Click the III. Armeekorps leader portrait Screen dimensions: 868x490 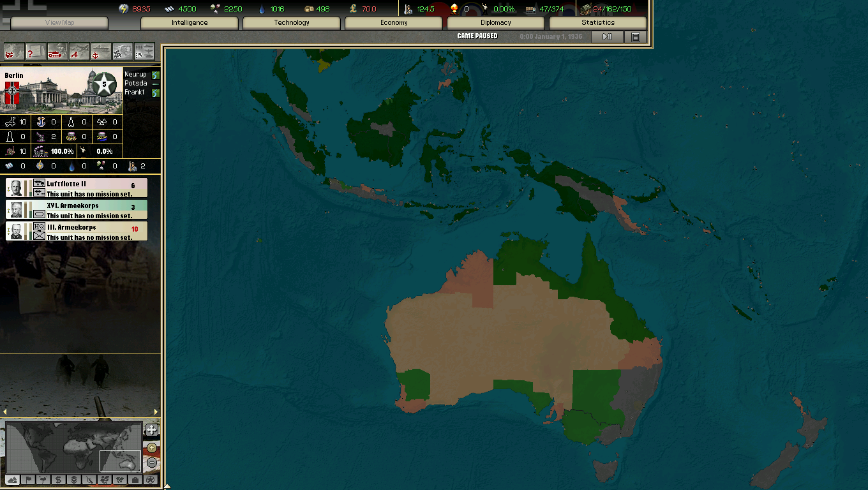coord(17,231)
